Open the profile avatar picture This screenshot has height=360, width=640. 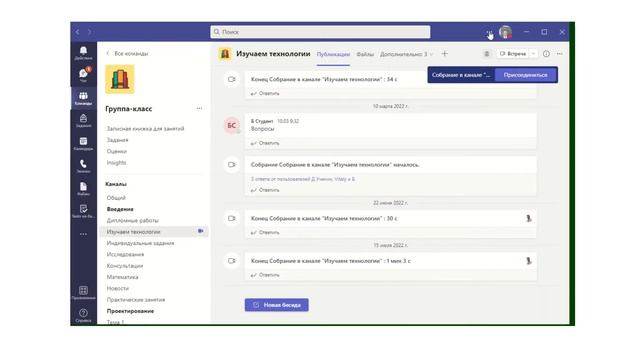506,32
